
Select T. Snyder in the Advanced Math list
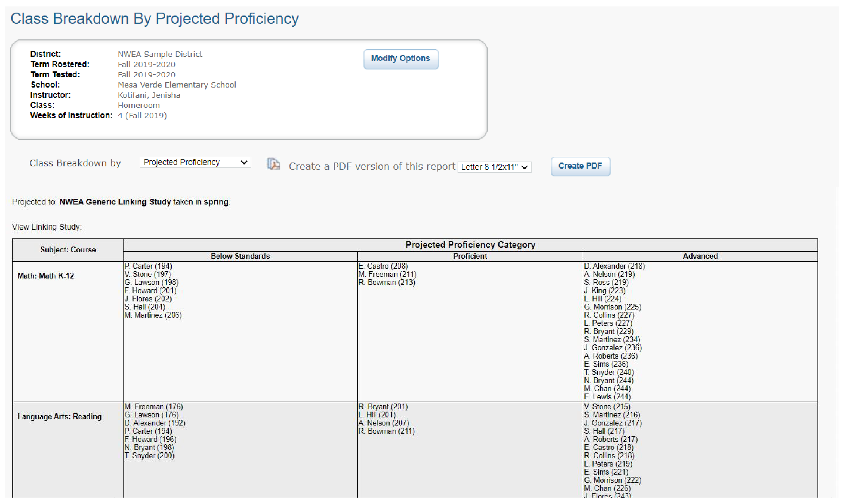(x=609, y=372)
